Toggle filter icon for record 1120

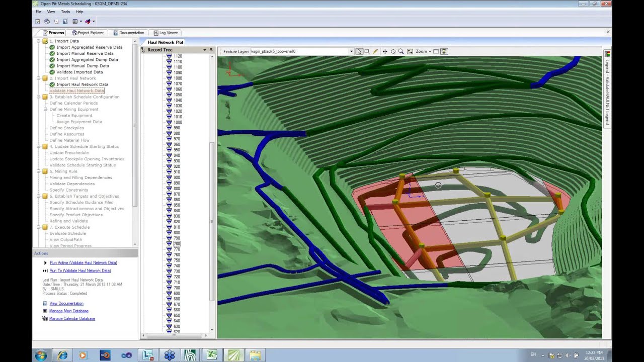(x=170, y=56)
